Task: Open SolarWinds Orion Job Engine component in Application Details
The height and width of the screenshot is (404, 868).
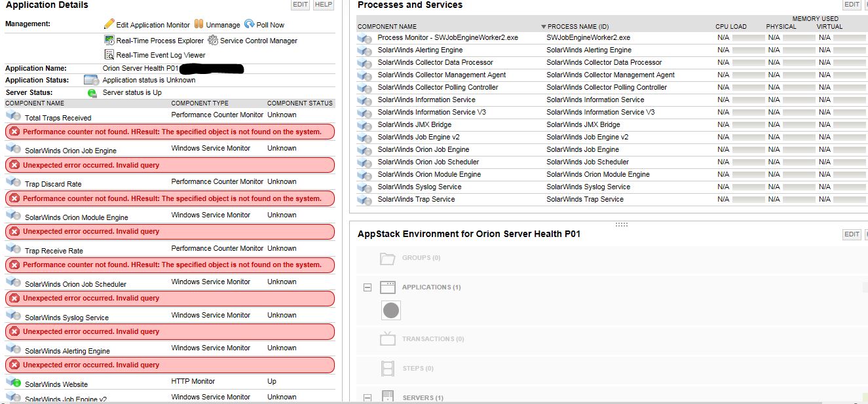Action: tap(71, 151)
